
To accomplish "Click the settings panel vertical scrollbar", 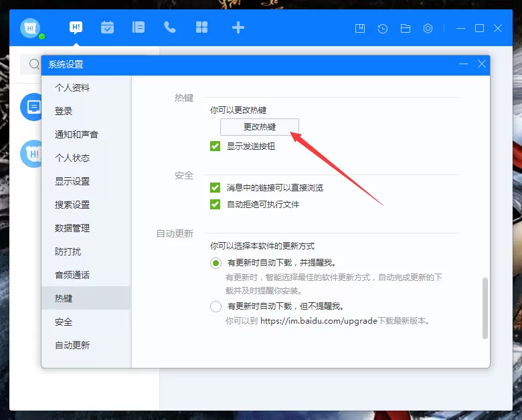I will point(485,308).
